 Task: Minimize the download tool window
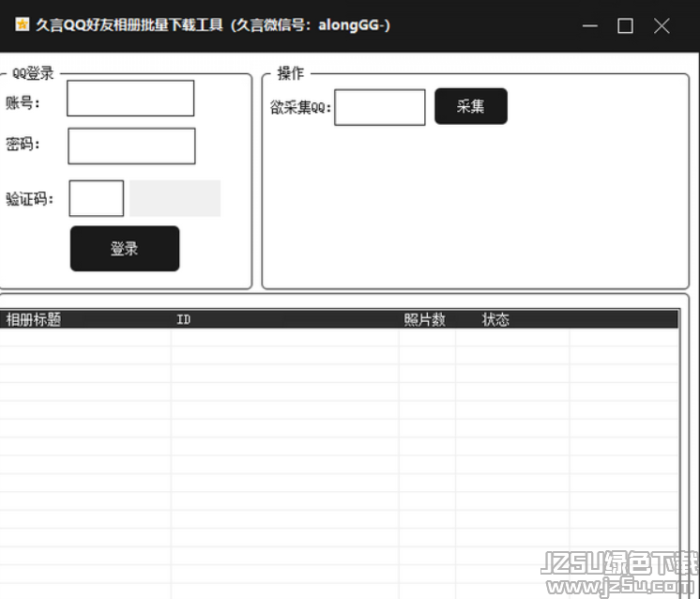tap(589, 26)
